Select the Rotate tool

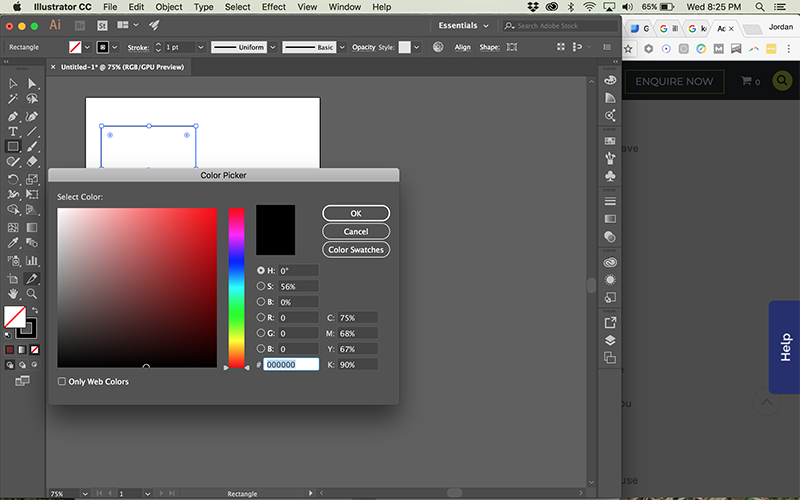[x=13, y=179]
